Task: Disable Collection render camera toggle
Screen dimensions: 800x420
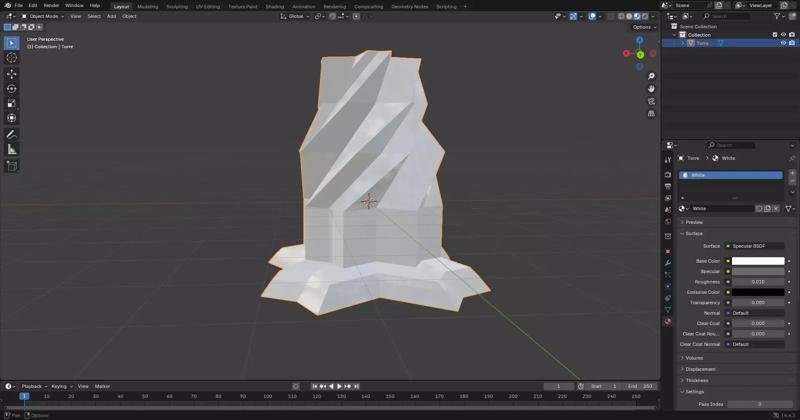Action: (x=792, y=35)
